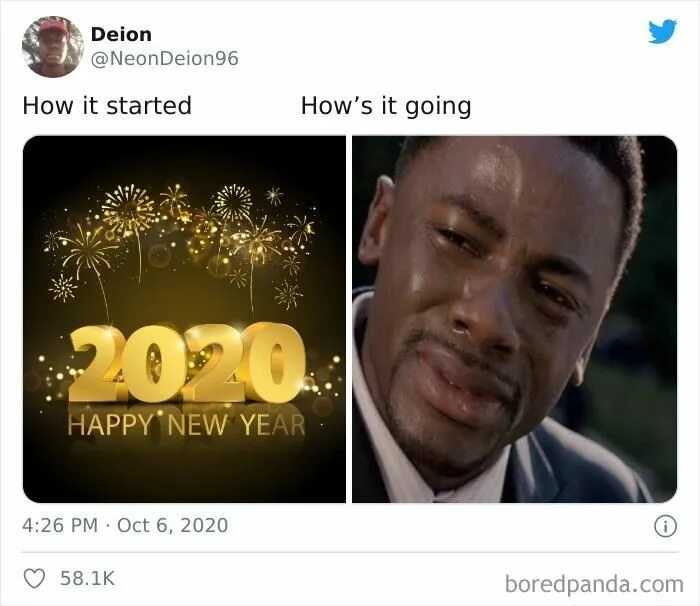Like the tweet with heart icon
The width and height of the screenshot is (700, 606).
pyautogui.click(x=34, y=578)
